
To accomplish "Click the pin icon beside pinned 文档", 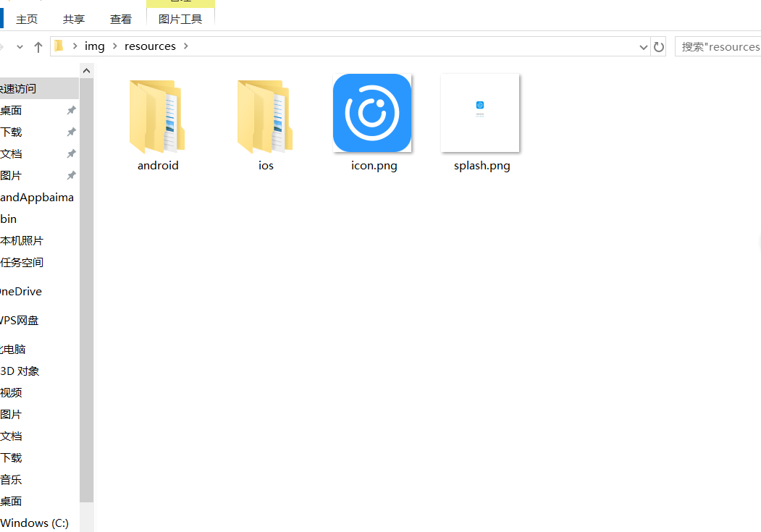I will 72,153.
